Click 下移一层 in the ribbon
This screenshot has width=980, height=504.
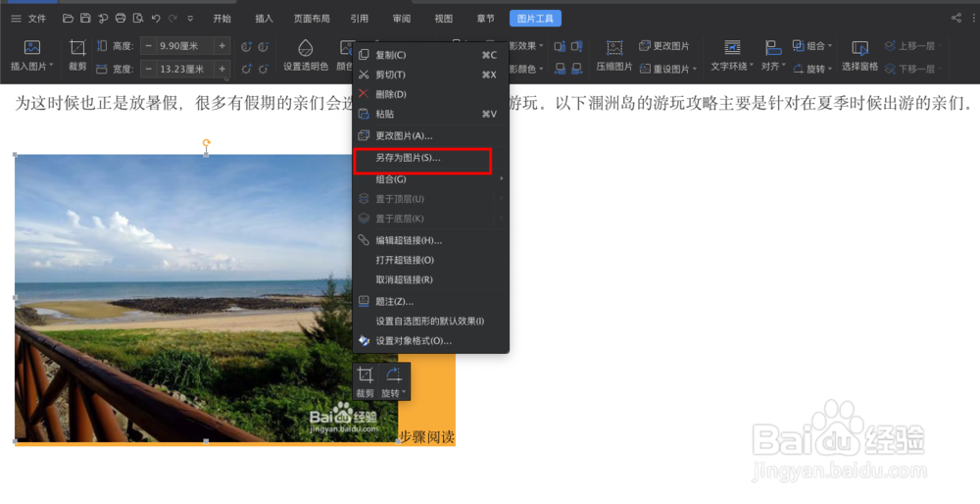(913, 69)
